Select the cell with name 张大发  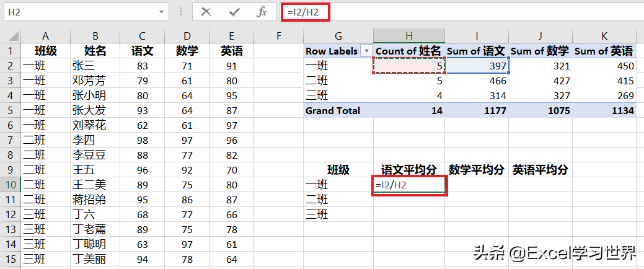click(95, 110)
